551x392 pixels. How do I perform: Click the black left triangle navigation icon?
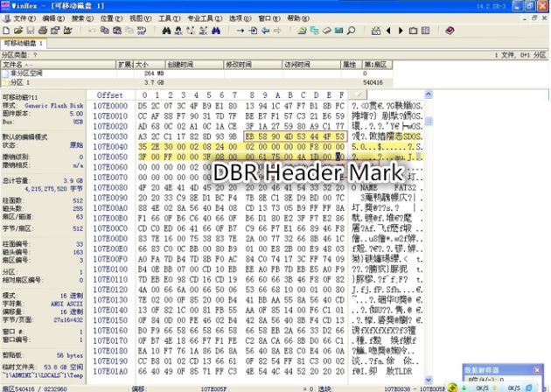tap(389, 30)
